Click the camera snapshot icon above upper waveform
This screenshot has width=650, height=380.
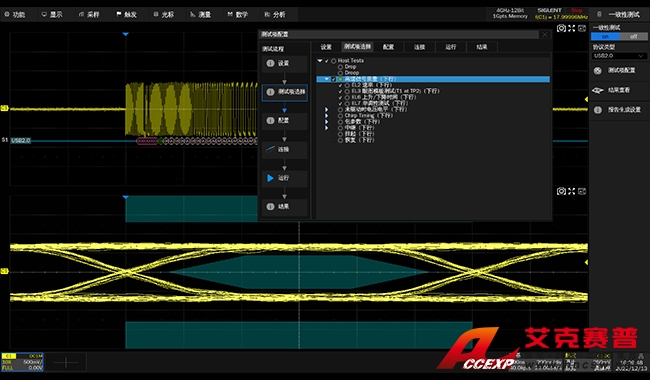(561, 28)
